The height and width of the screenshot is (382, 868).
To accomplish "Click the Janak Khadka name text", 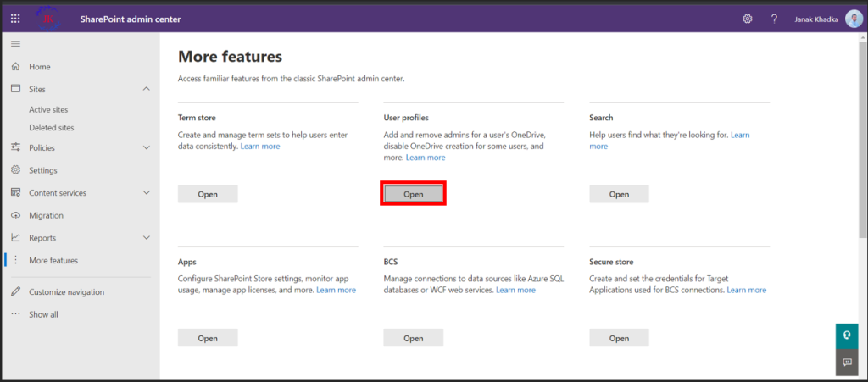I will tap(816, 19).
